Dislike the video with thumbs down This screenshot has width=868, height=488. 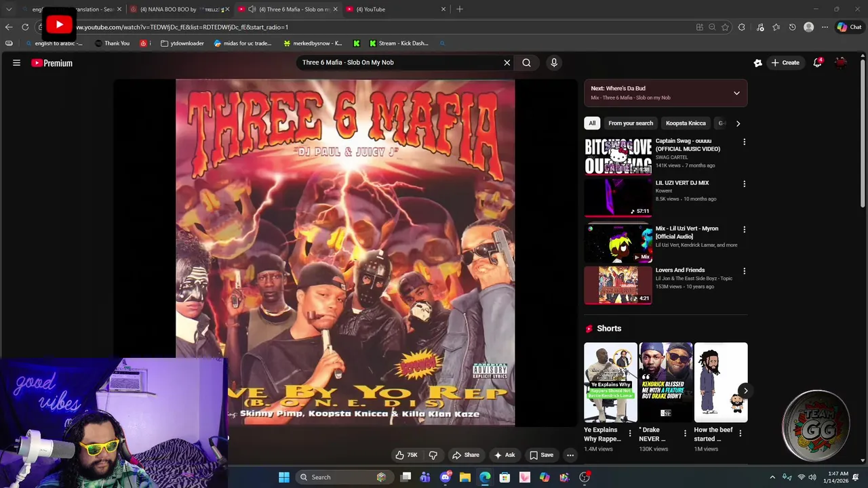433,455
